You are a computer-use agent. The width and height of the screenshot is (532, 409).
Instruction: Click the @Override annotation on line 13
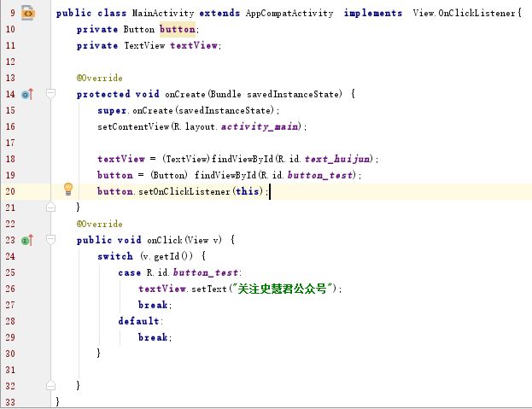click(x=99, y=78)
